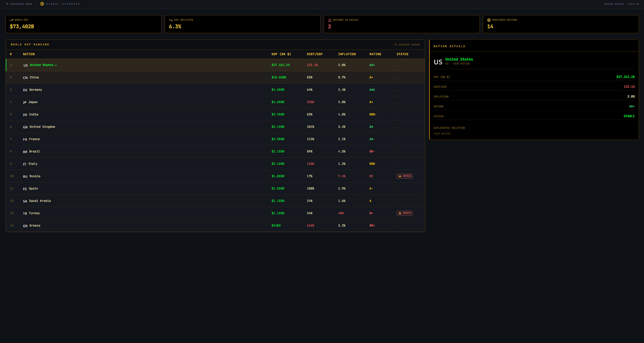The image size is (644, 343).
Task: Click the World GDP $73,402B card
Action: (x=84, y=24)
